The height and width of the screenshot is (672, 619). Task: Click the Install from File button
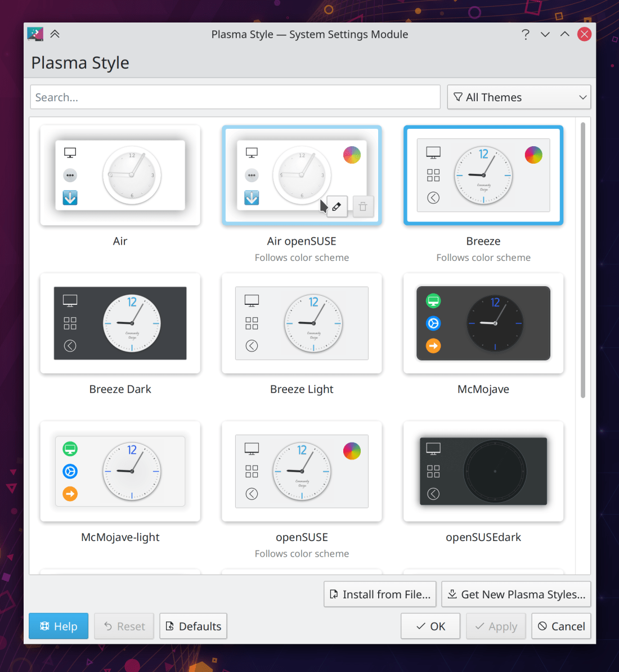[380, 594]
